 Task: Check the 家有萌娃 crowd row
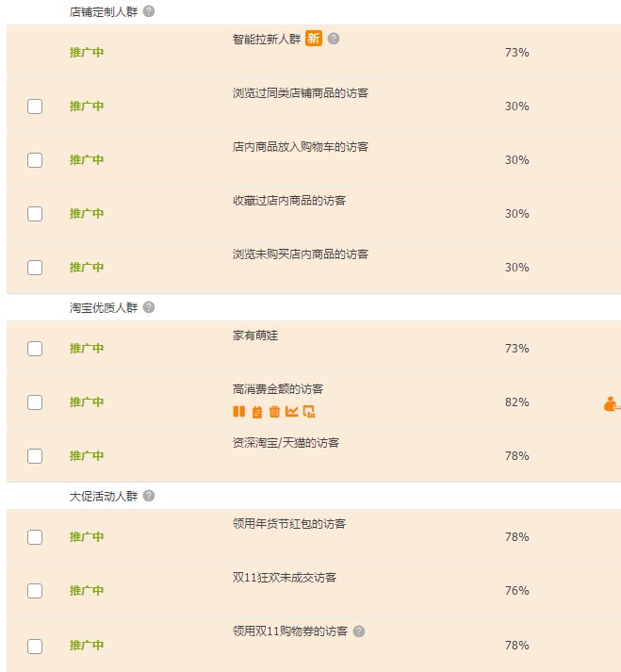[35, 349]
